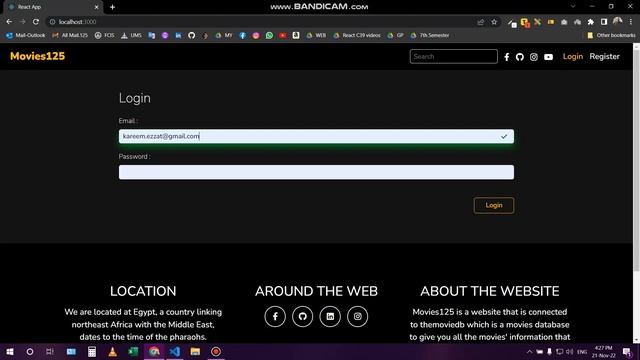The image size is (640, 360).
Task: Close the React App tab
Action: pos(96,7)
